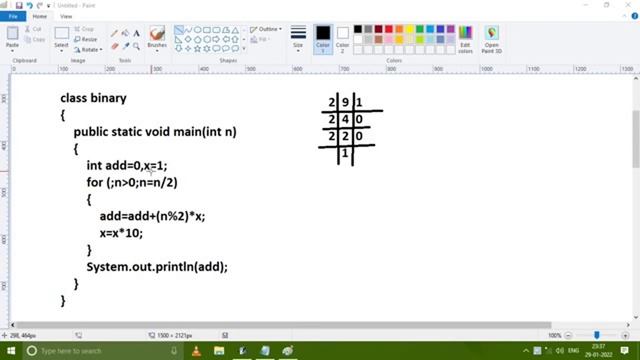Zoom out with the minus button

coord(568,336)
